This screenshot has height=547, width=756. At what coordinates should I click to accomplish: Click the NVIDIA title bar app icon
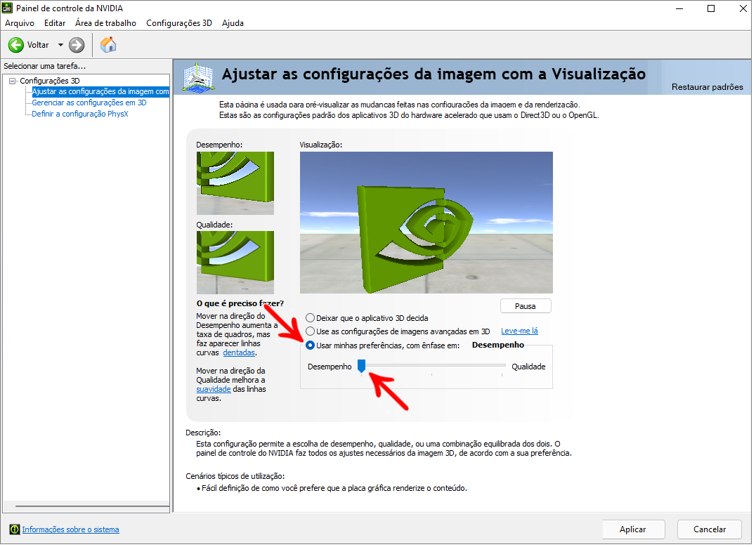coord(7,8)
